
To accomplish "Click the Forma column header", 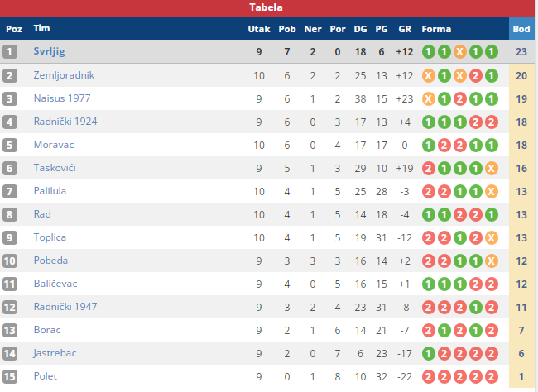I will point(436,29).
